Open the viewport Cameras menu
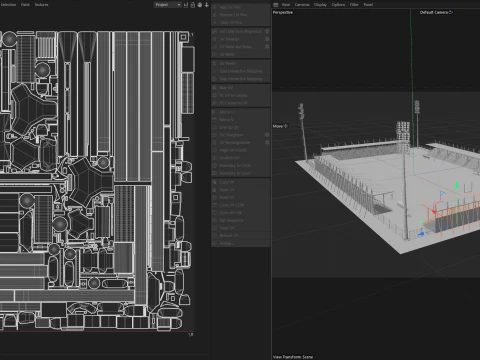 (302, 5)
